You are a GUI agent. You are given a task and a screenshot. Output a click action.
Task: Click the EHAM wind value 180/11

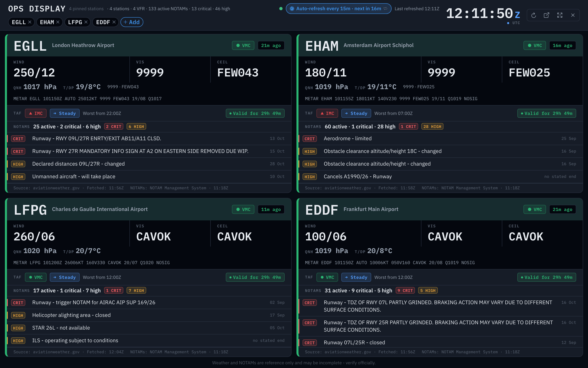(326, 73)
